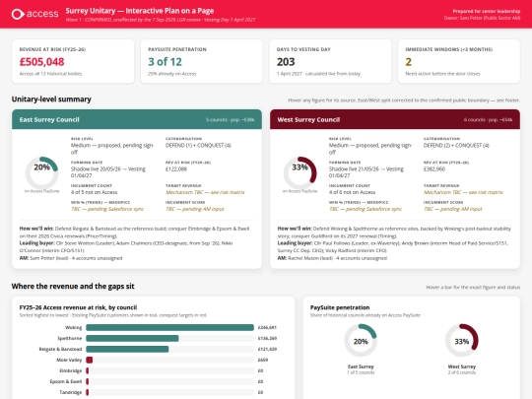
Task: Click the West Surrey 33% donut in summary card
Action: (x=299, y=172)
